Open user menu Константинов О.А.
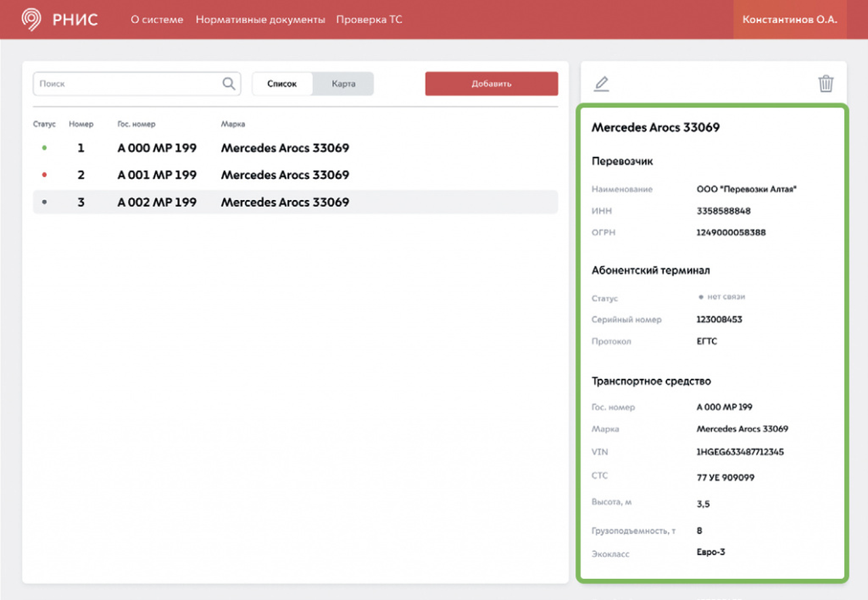Screen dimensions: 868x600 click(x=790, y=20)
